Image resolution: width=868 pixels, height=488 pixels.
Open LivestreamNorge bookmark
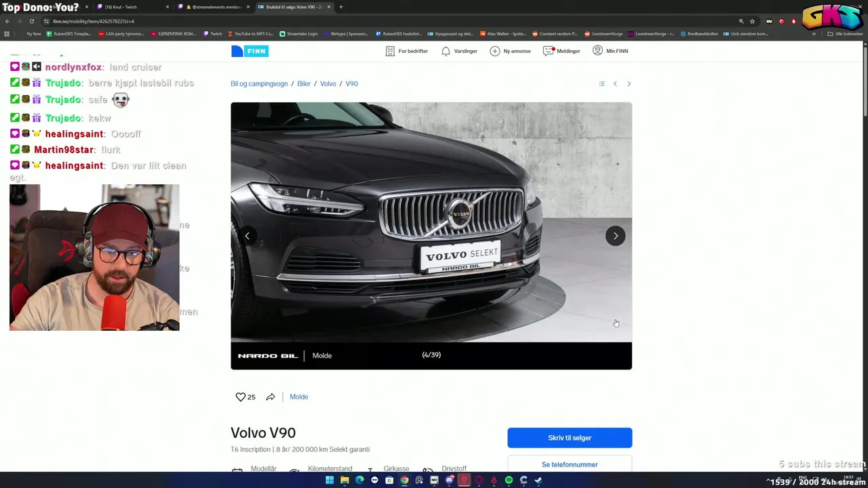coord(604,34)
